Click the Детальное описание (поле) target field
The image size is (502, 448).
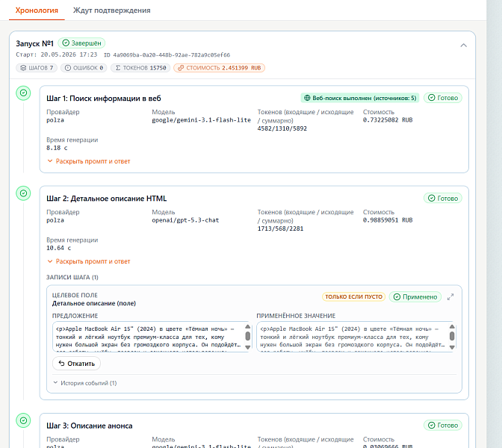tap(94, 303)
